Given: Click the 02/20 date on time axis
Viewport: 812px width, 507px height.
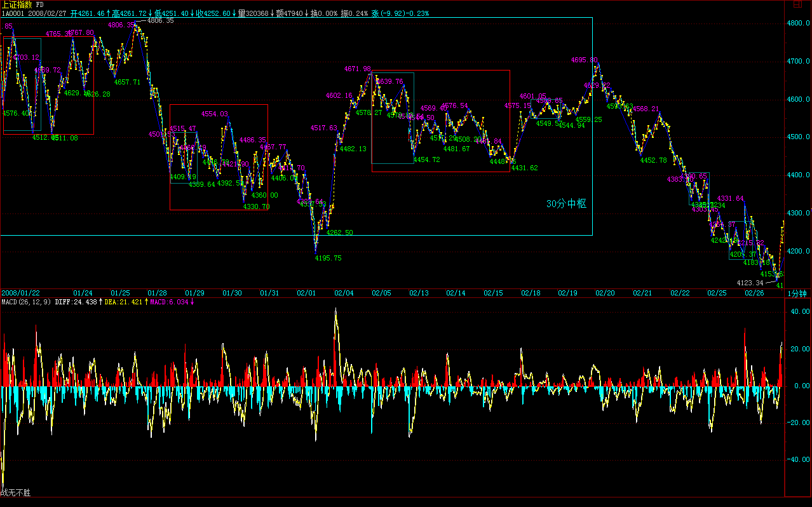Looking at the screenshot, I should tap(604, 293).
